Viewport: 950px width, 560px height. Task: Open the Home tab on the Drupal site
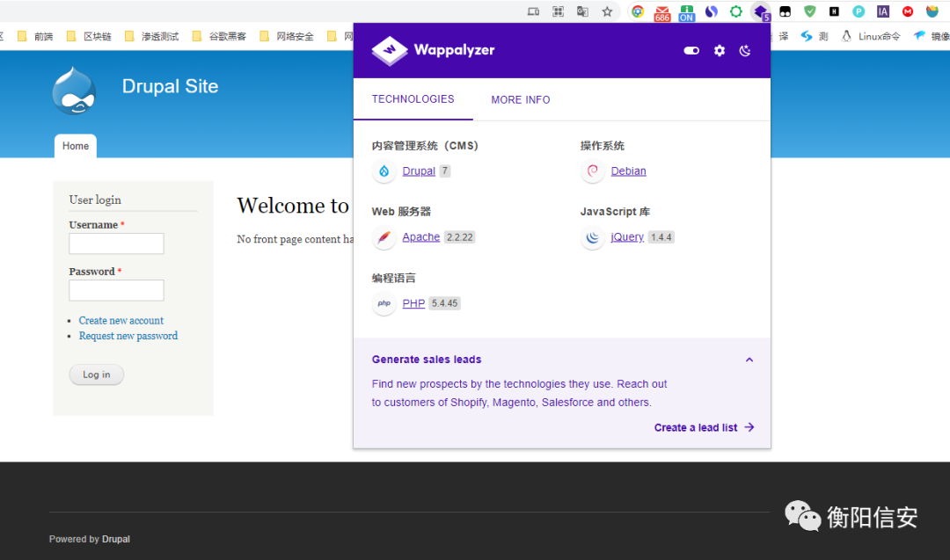click(75, 146)
